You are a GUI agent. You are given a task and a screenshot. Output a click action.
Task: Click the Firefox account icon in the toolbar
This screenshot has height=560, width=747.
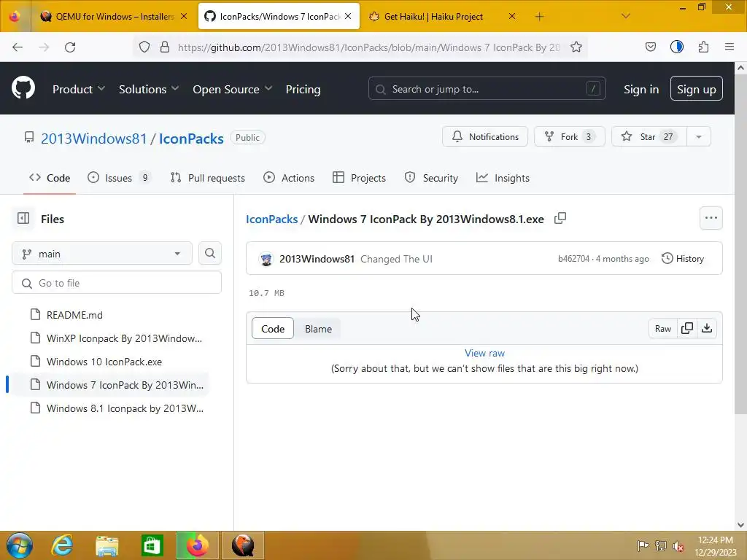pos(676,47)
